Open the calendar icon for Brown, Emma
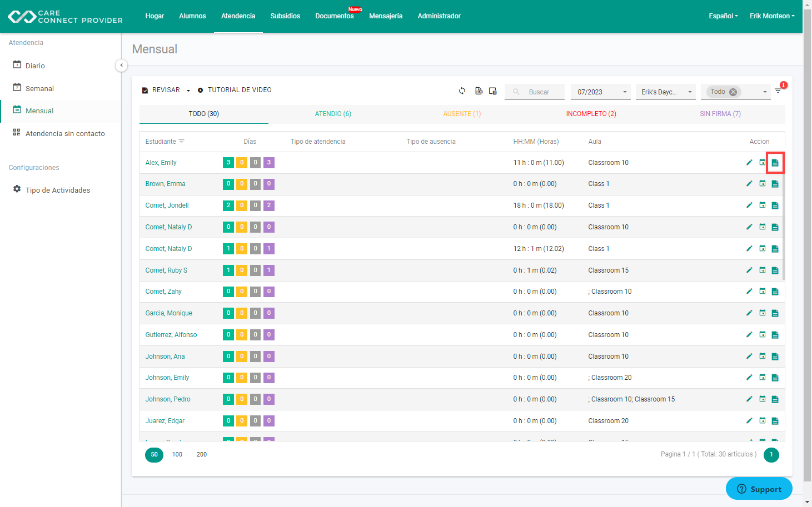This screenshot has width=812, height=507. point(763,183)
